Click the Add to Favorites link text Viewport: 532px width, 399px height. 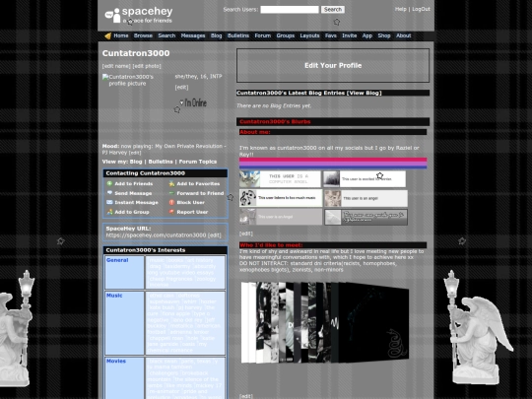198,184
